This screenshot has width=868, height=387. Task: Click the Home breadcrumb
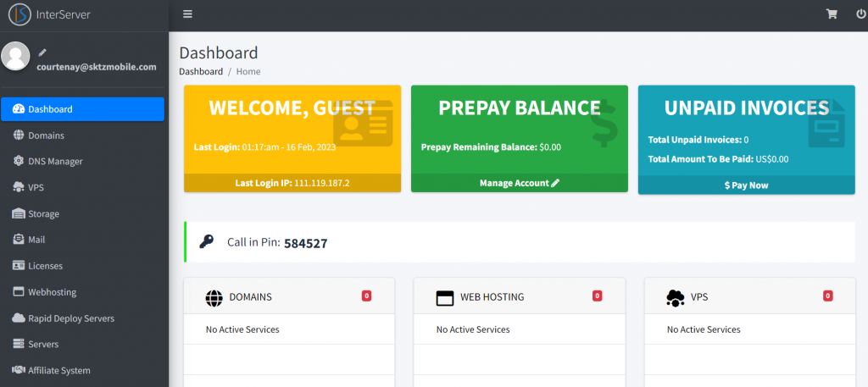248,71
